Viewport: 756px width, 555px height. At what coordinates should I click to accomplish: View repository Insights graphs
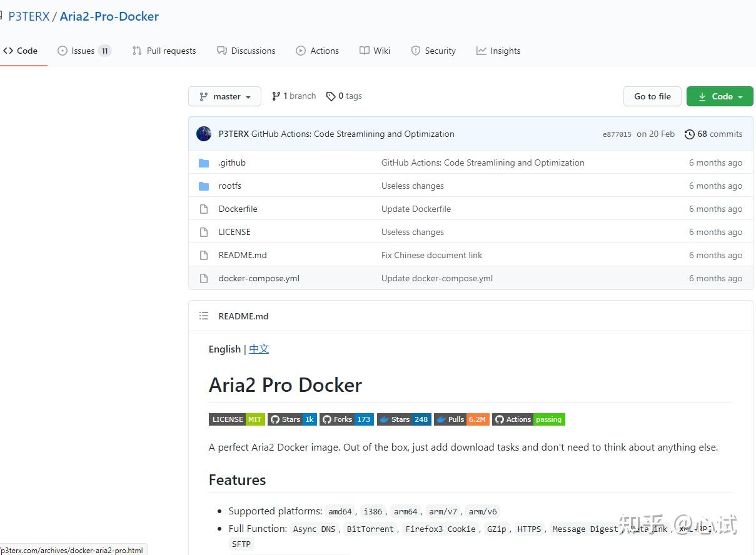pos(498,51)
